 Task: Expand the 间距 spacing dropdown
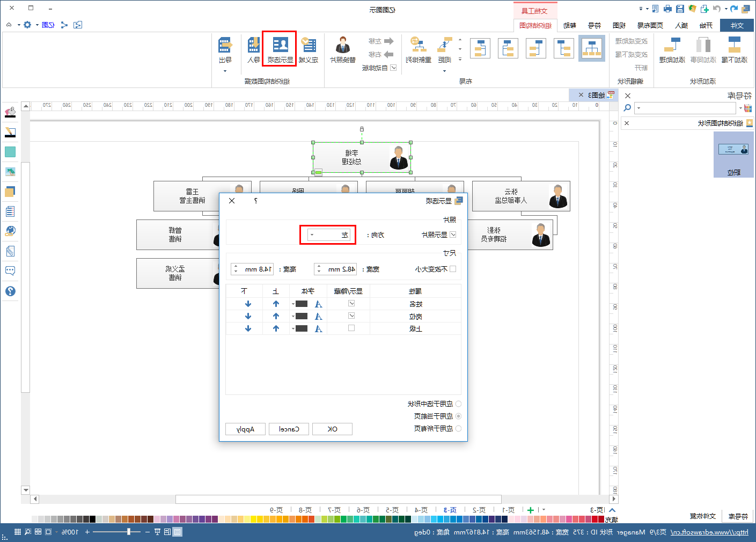[444, 71]
